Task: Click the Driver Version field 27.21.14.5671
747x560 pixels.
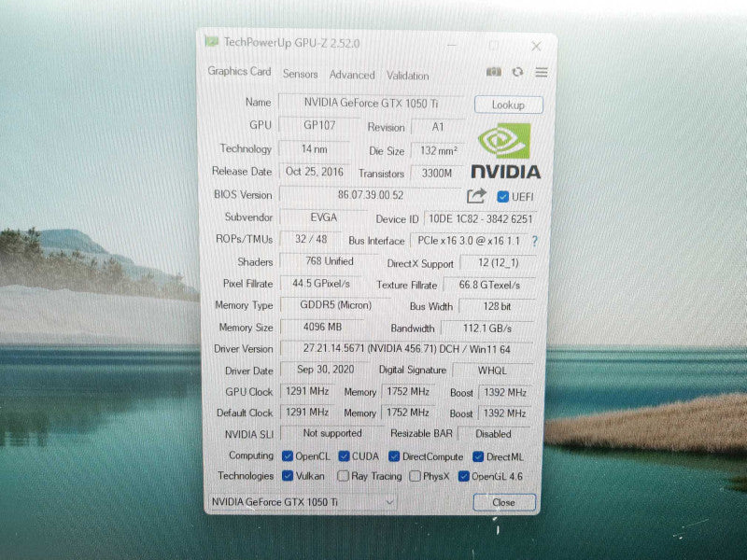Action: click(406, 349)
